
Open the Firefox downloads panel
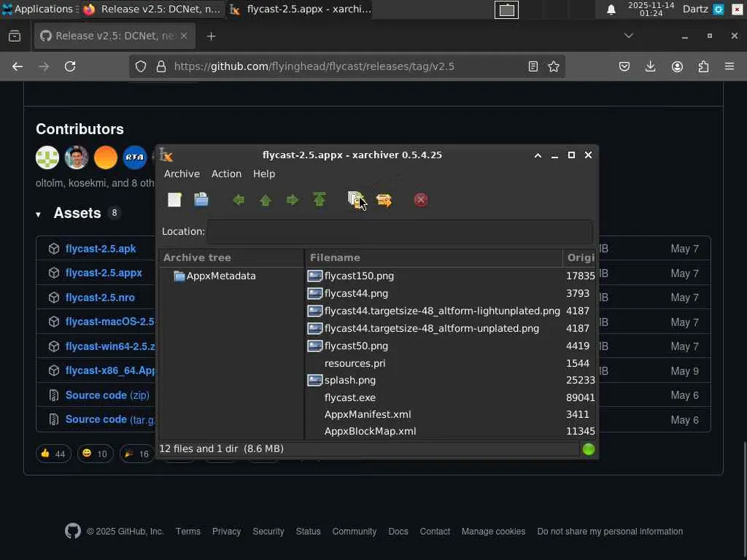(650, 66)
